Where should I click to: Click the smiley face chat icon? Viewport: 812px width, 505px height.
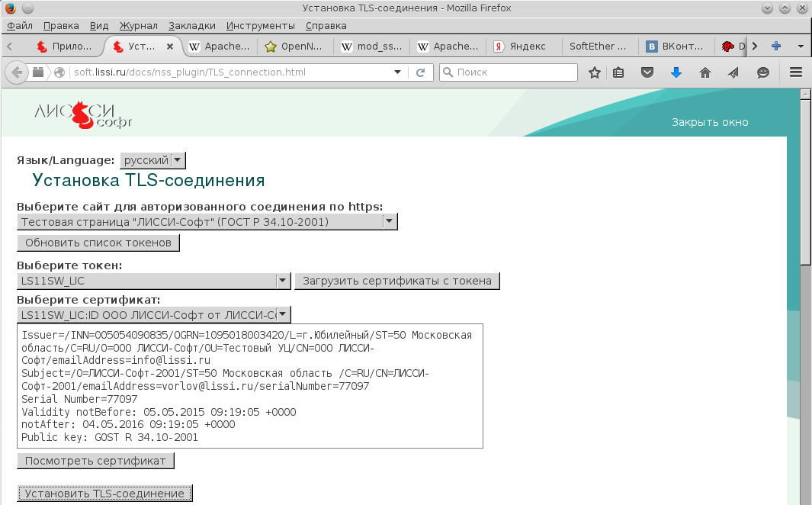tap(762, 72)
